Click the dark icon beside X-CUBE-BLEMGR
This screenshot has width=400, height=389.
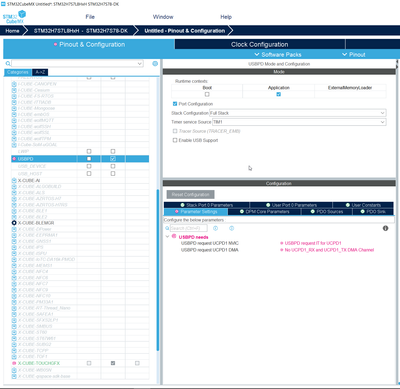tap(14, 223)
